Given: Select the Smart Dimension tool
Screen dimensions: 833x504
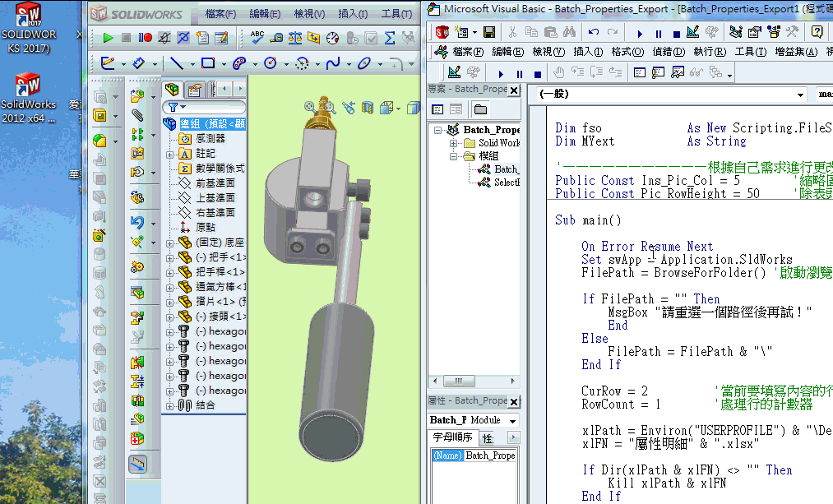Looking at the screenshot, I should click(139, 64).
